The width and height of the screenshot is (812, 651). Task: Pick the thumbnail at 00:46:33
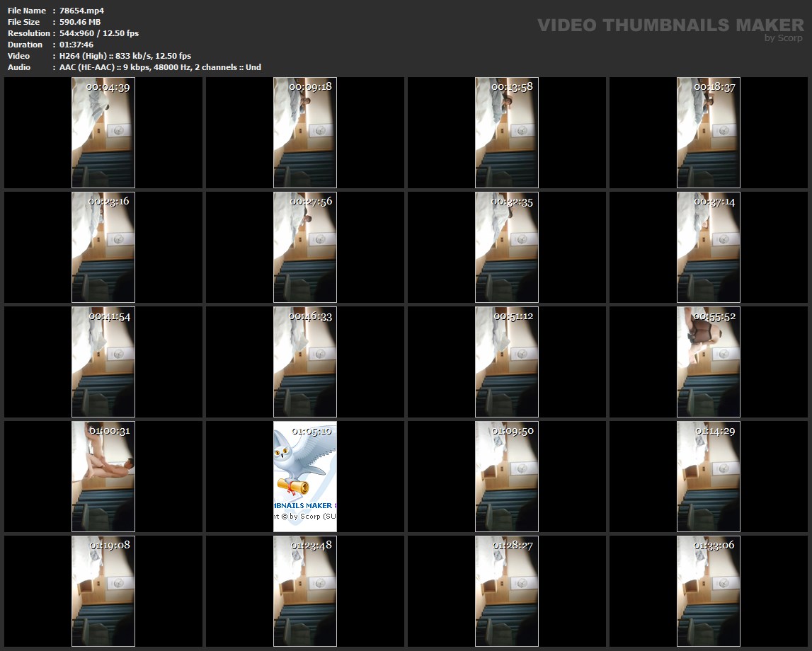tap(305, 362)
